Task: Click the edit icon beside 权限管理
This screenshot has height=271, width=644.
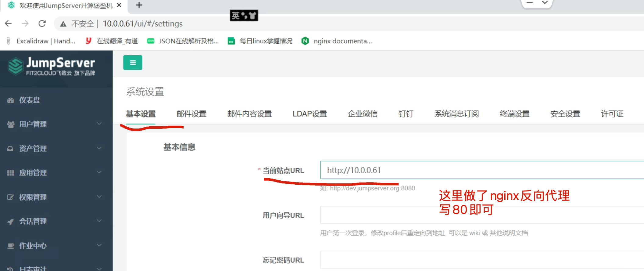Action: [11, 197]
